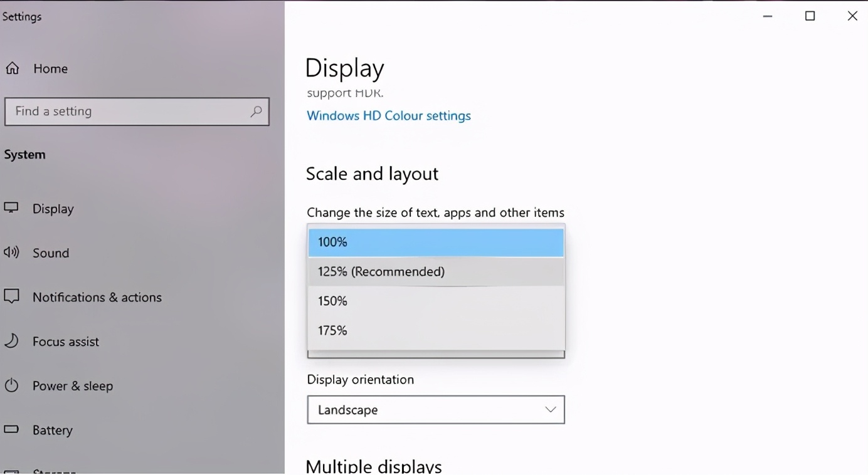Choose 125% (Recommended) scaling
868x475 pixels.
pos(436,271)
